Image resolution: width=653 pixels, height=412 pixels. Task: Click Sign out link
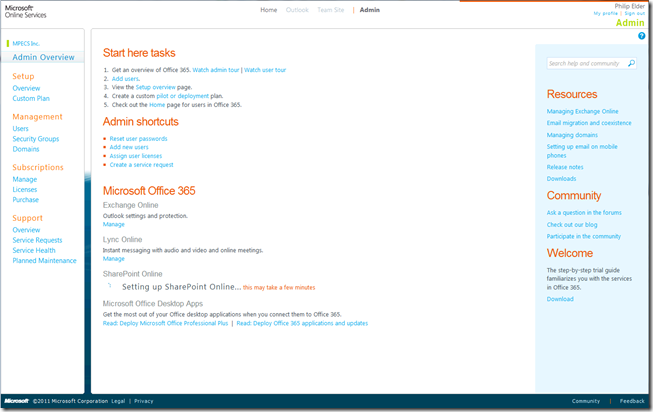(634, 13)
